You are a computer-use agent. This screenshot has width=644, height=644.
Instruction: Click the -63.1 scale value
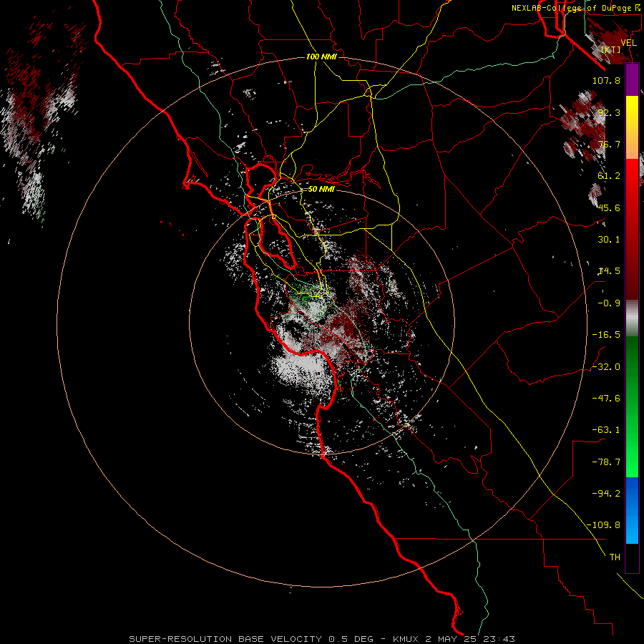[606, 430]
